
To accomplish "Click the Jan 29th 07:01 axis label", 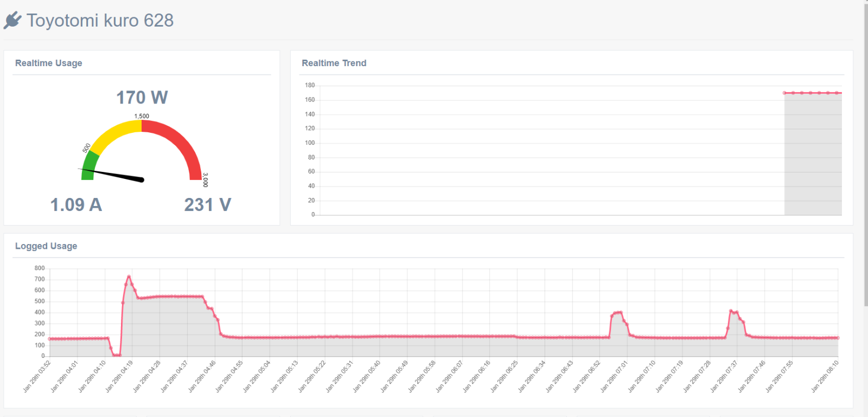I will tap(614, 376).
